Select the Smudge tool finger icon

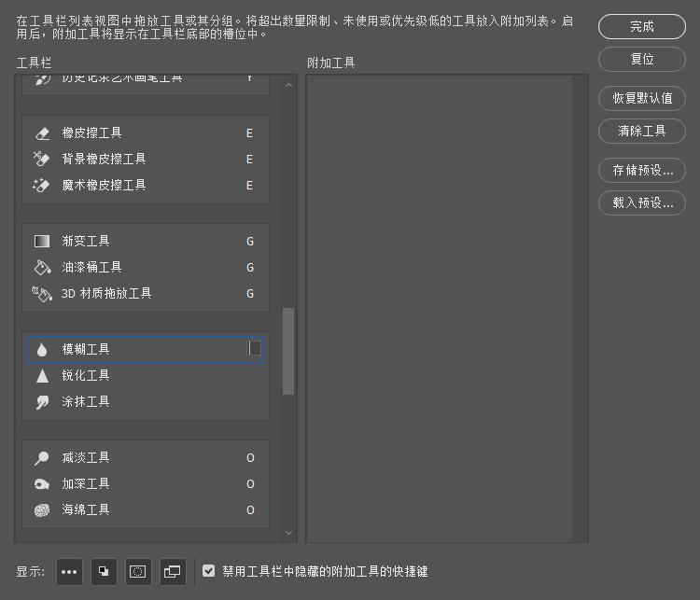[42, 402]
